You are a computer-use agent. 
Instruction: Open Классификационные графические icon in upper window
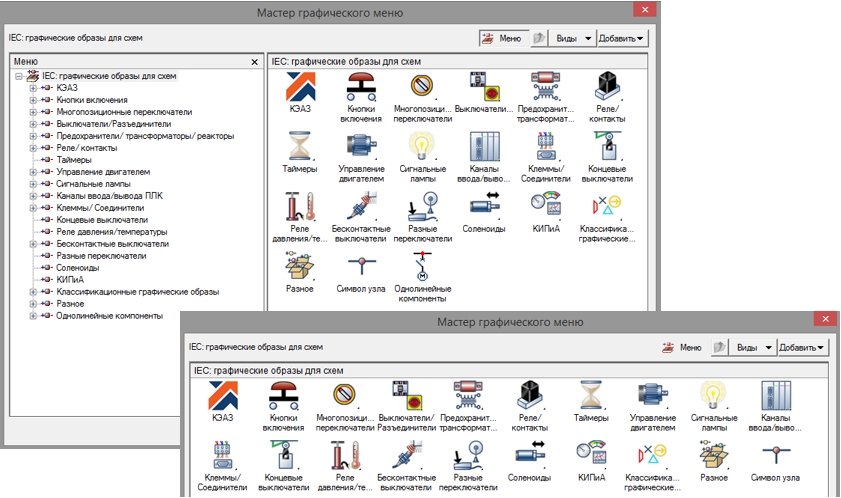pos(607,206)
